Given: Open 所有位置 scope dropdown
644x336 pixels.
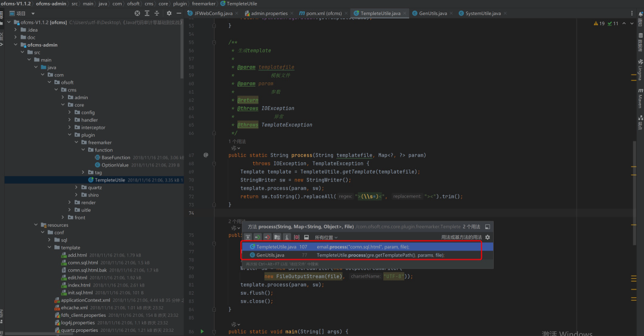Looking at the screenshot, I should pos(326,238).
